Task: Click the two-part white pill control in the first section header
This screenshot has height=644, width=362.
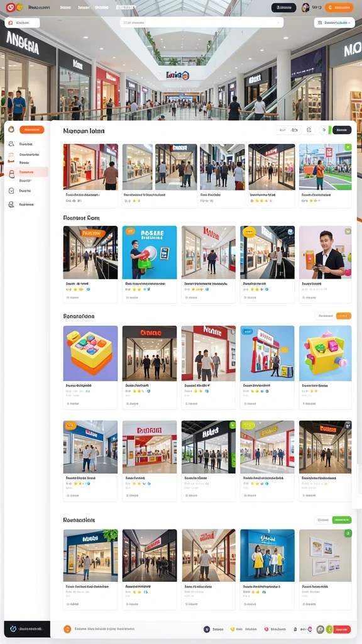Action: coord(288,130)
